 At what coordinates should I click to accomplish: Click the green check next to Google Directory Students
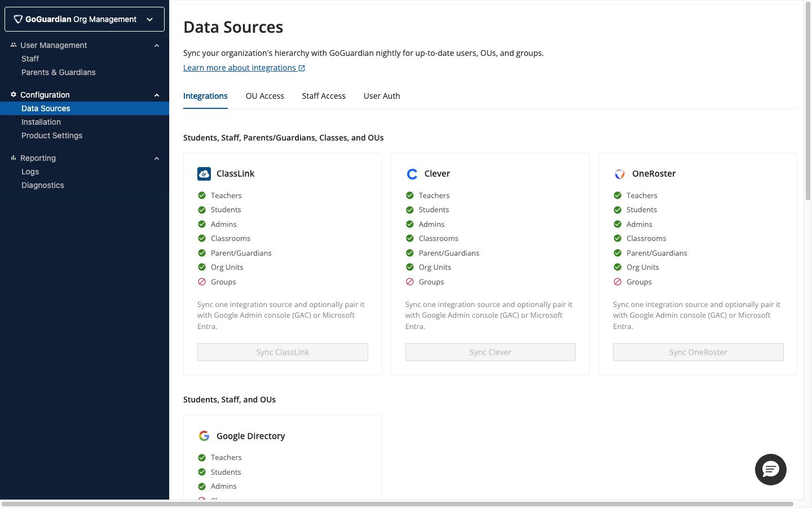202,472
